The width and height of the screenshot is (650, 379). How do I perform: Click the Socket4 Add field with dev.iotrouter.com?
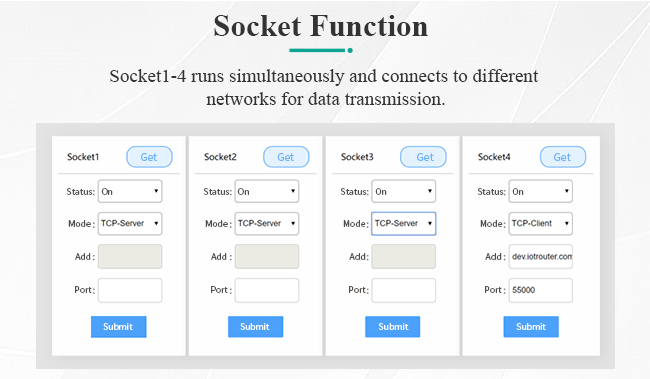click(541, 256)
